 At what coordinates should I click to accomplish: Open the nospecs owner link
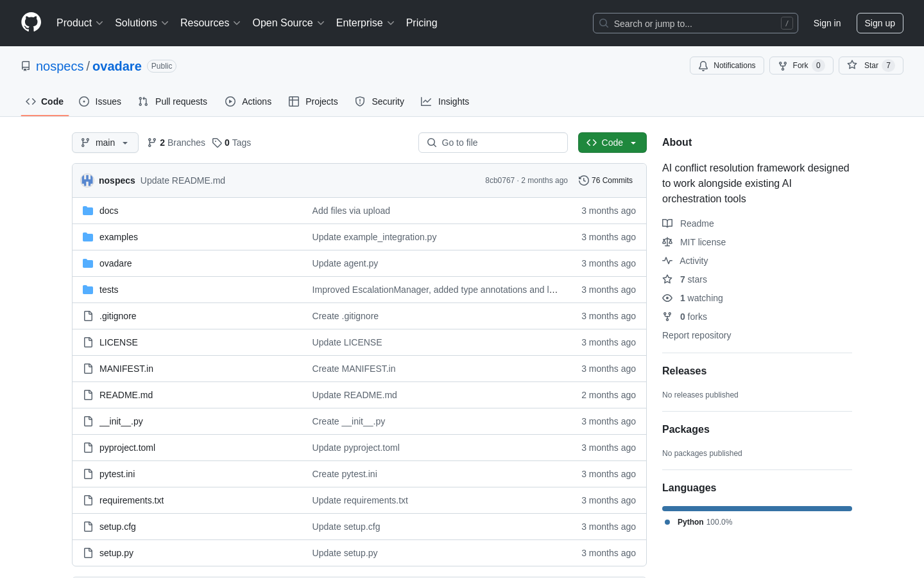point(60,66)
